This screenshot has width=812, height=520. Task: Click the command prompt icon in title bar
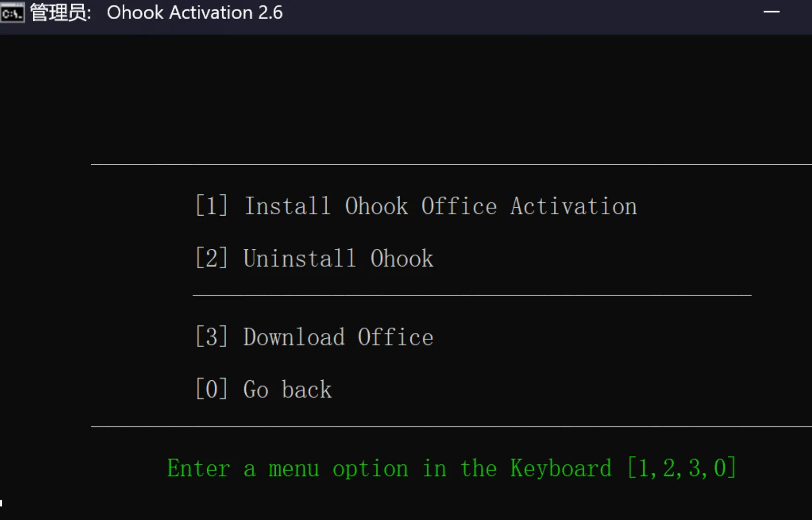pos(12,13)
